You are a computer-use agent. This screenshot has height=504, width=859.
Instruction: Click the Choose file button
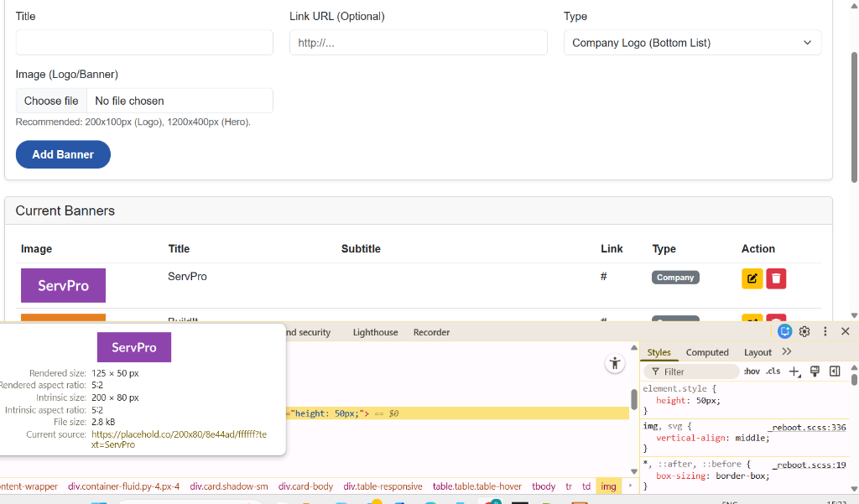coord(51,101)
